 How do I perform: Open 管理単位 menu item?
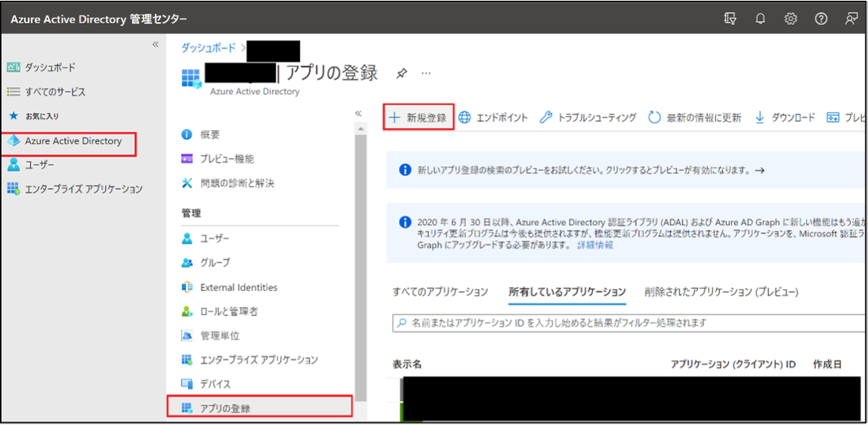coord(210,336)
